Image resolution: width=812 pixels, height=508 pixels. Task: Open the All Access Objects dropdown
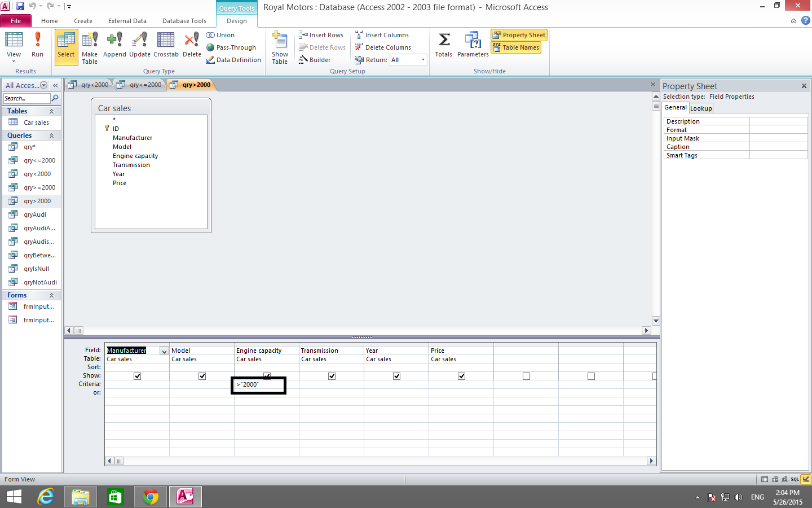[x=43, y=85]
